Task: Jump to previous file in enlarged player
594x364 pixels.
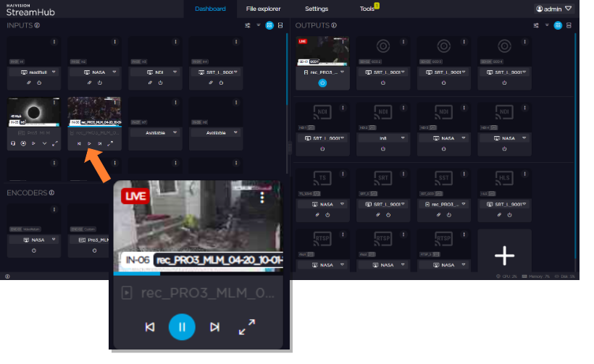Action: [150, 327]
